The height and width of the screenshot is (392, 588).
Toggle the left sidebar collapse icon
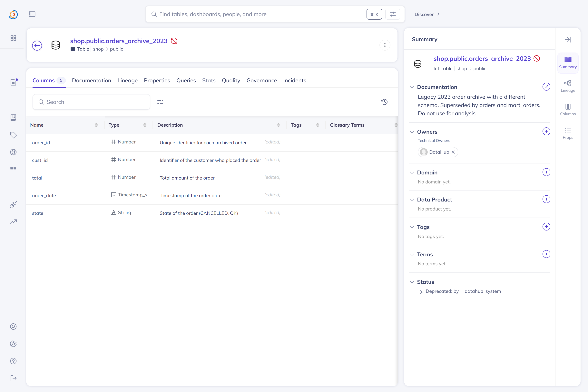pyautogui.click(x=32, y=14)
